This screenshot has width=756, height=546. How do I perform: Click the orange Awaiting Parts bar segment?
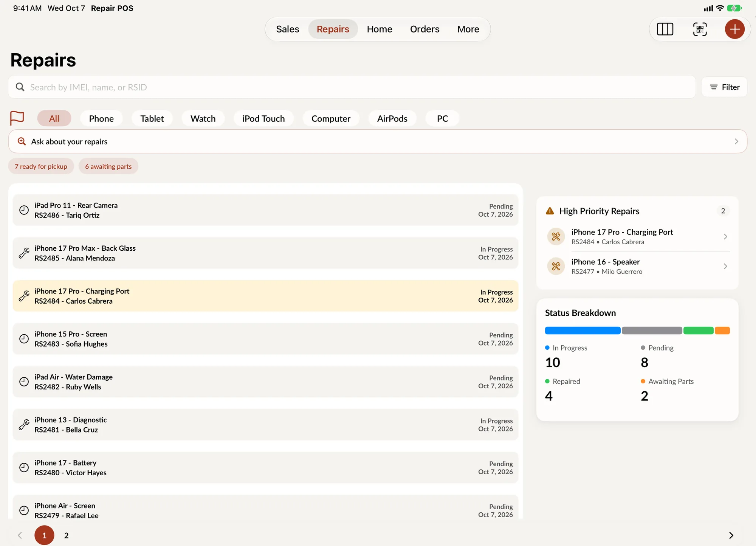[722, 330]
